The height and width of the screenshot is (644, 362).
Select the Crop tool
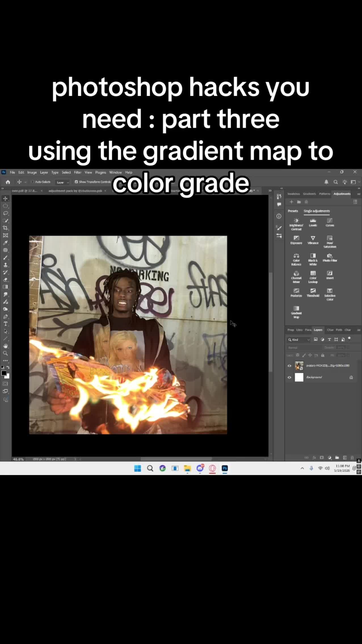tap(5, 228)
